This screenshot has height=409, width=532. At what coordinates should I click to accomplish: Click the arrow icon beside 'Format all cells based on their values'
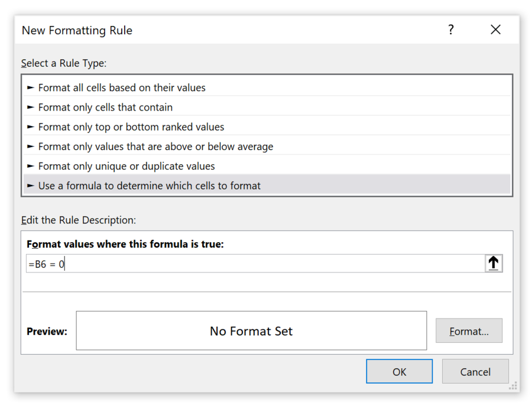30,87
